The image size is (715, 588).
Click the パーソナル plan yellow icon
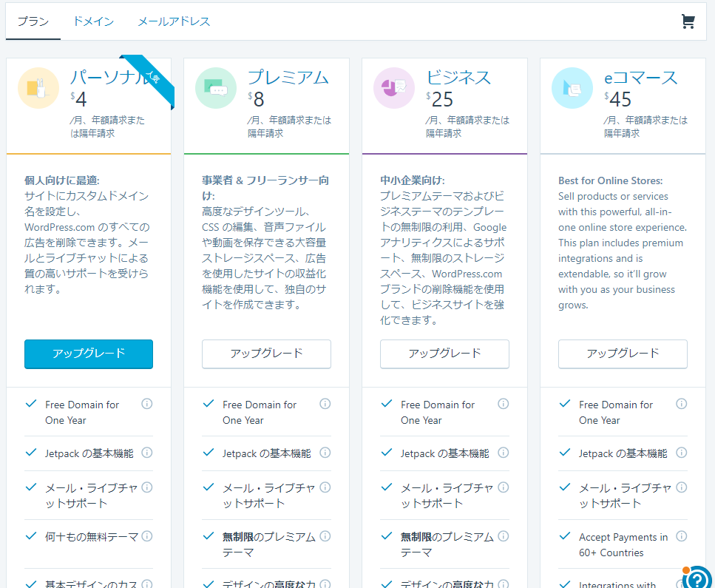[38, 88]
